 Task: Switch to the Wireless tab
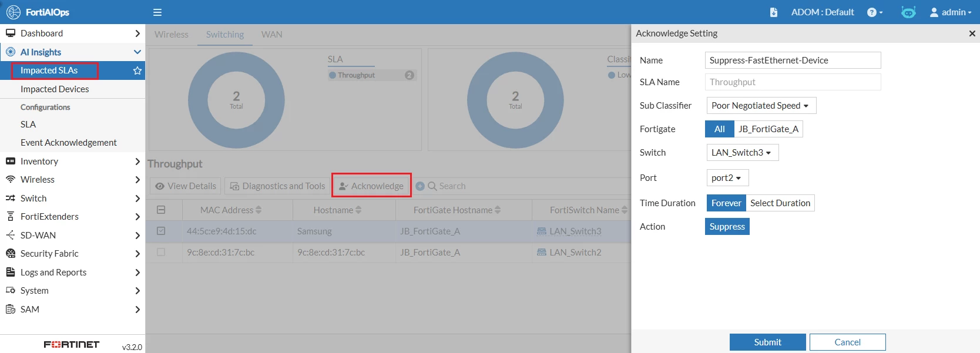172,35
